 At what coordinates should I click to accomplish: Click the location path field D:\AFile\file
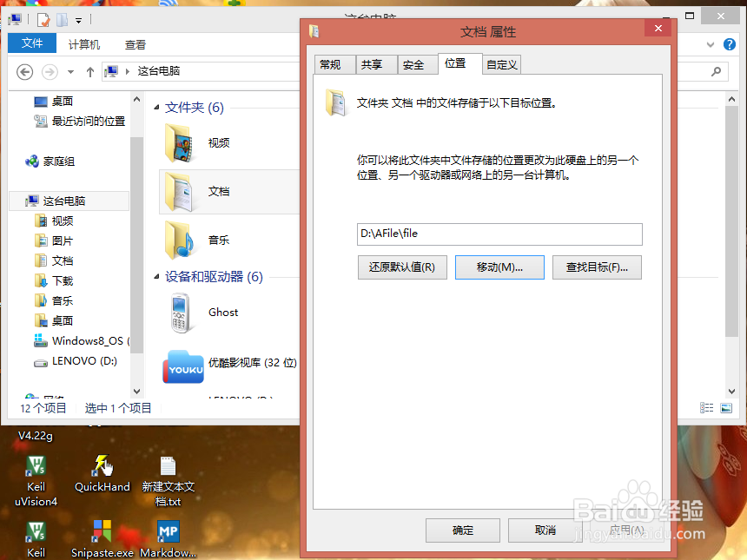click(x=499, y=234)
